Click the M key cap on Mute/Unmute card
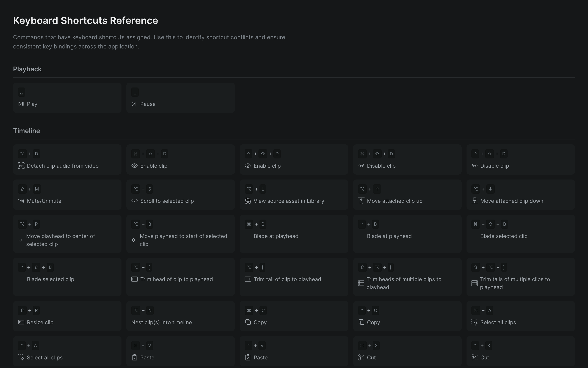Viewport: 588px width, 368px height. pyautogui.click(x=37, y=189)
